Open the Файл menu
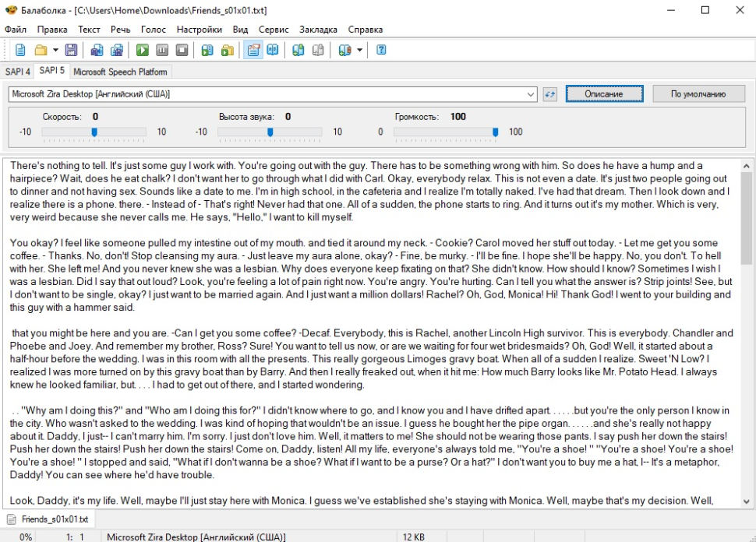Screen dimensions: 756x542 [16, 30]
